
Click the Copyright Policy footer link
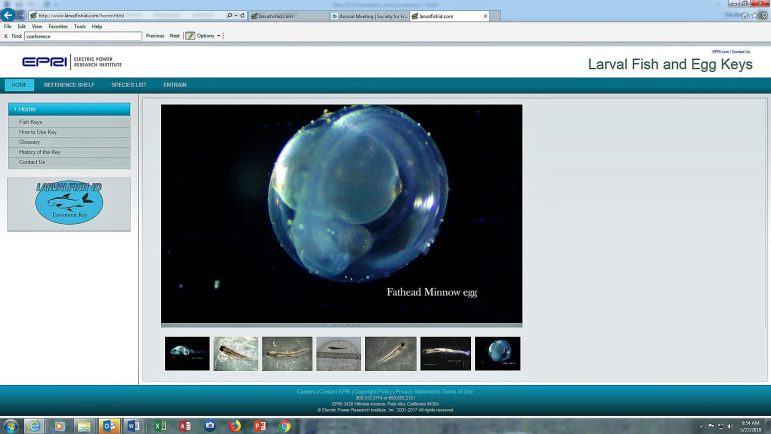[373, 392]
